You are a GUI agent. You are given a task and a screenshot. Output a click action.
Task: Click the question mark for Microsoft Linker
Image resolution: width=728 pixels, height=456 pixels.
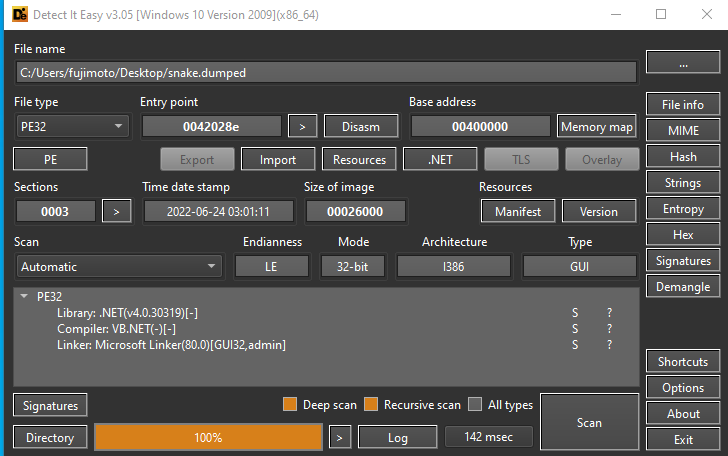pyautogui.click(x=608, y=345)
